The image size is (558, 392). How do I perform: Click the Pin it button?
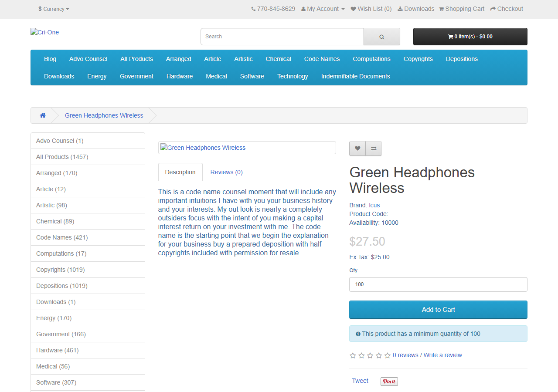coord(389,382)
